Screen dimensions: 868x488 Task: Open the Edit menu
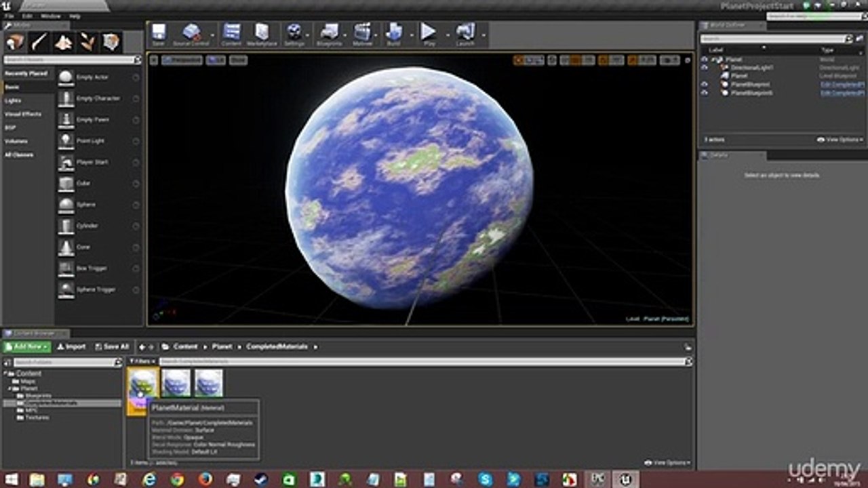point(27,16)
